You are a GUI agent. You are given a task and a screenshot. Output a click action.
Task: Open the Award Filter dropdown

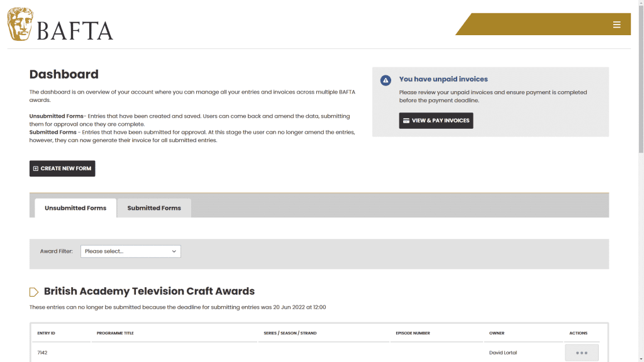[x=130, y=251]
